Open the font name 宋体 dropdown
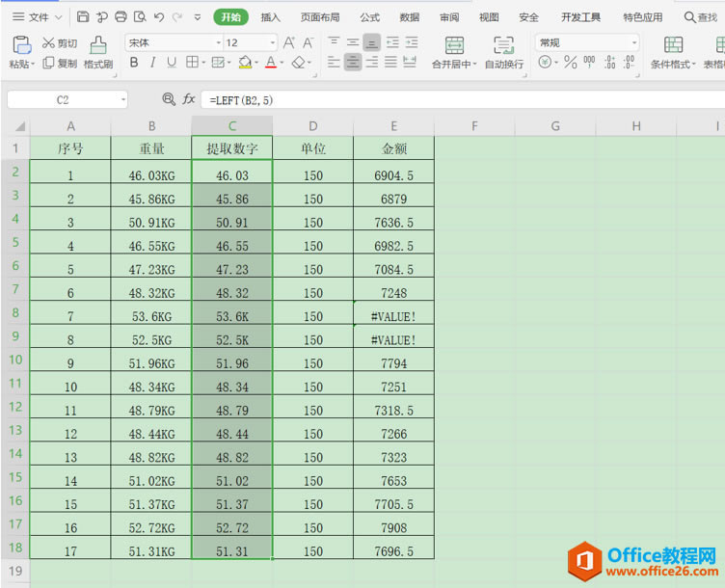 pos(219,43)
